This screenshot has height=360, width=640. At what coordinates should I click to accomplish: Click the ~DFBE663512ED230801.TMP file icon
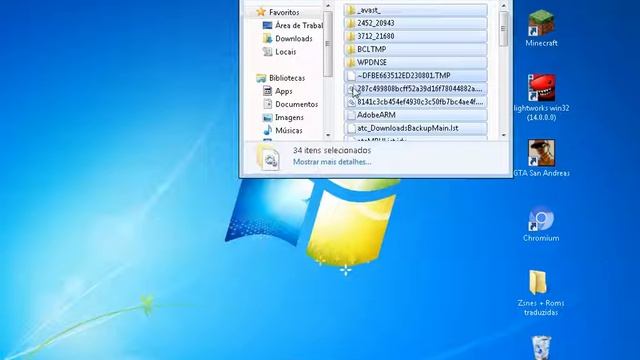click(x=351, y=76)
